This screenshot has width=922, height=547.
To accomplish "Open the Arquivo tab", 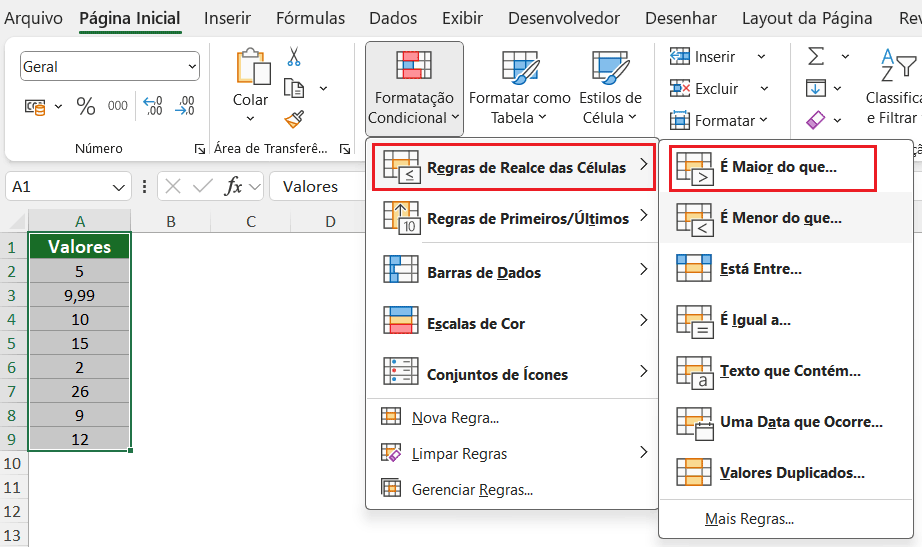I will pyautogui.click(x=33, y=18).
